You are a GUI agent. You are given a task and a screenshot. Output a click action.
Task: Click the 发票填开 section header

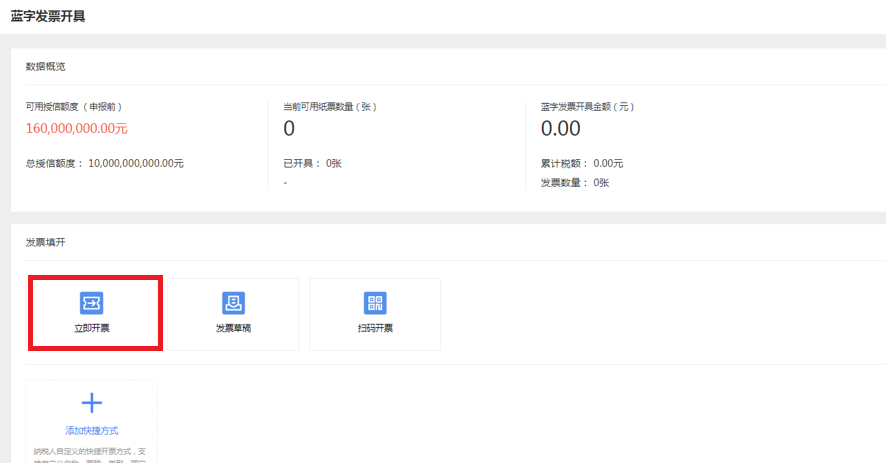(x=45, y=243)
